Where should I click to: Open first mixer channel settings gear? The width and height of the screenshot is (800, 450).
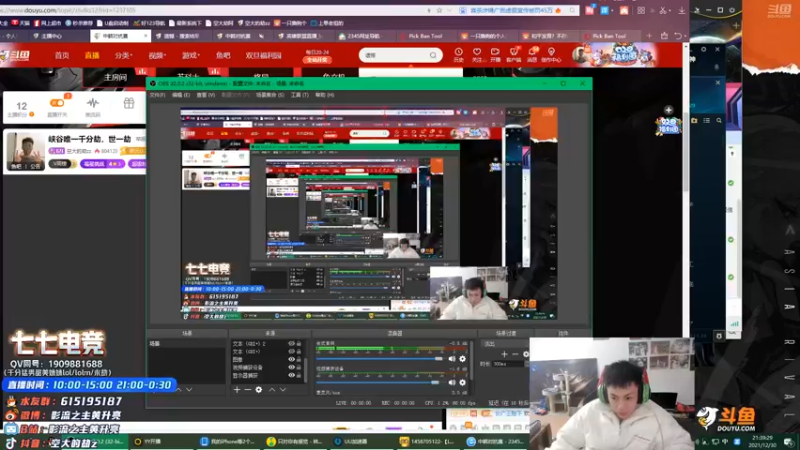coord(462,359)
